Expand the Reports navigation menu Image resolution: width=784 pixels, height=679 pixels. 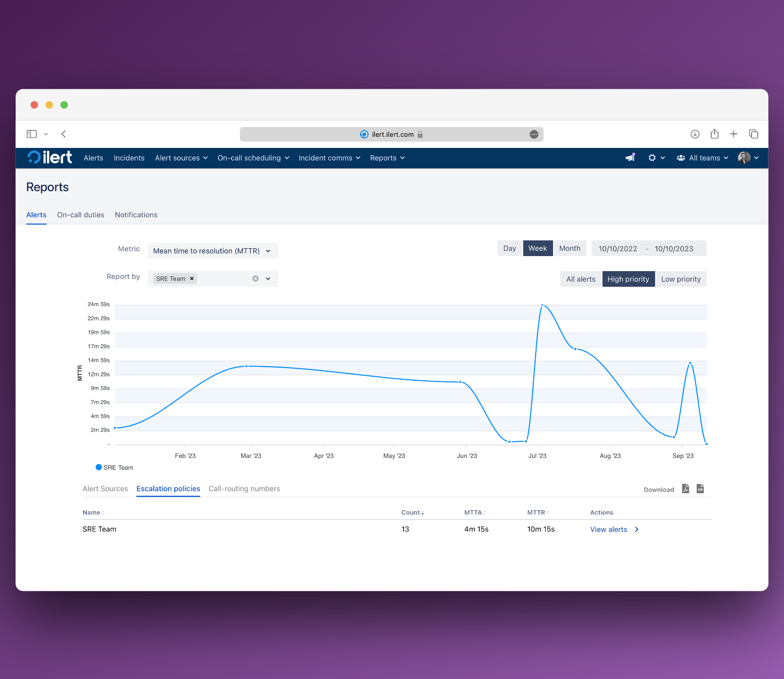[387, 158]
